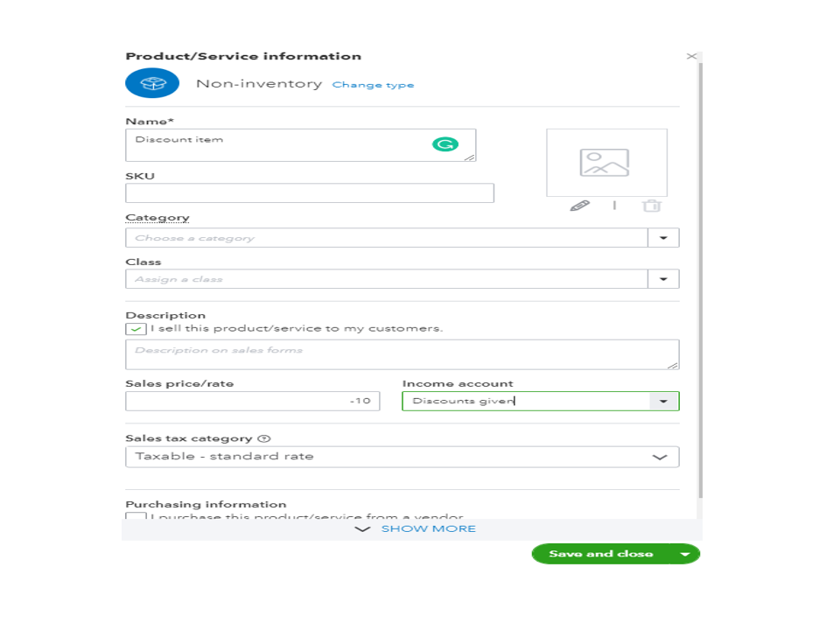Open the Save and close options arrow

click(x=686, y=554)
